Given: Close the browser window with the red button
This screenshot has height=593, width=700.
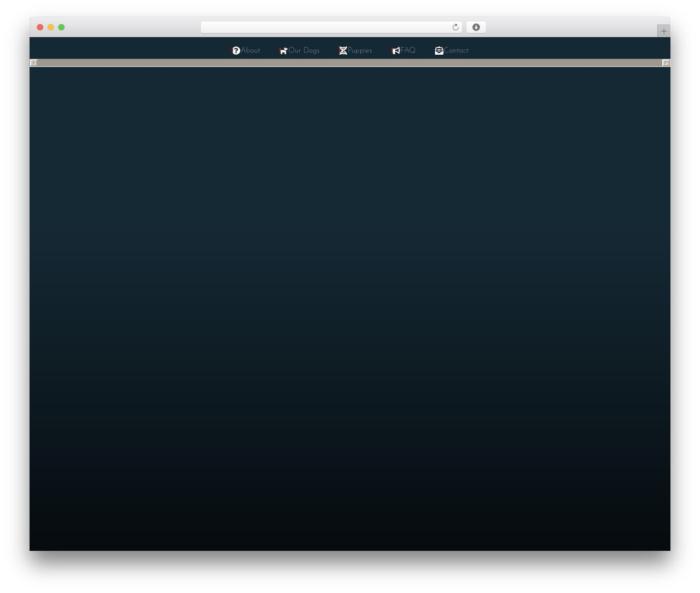Looking at the screenshot, I should point(40,27).
